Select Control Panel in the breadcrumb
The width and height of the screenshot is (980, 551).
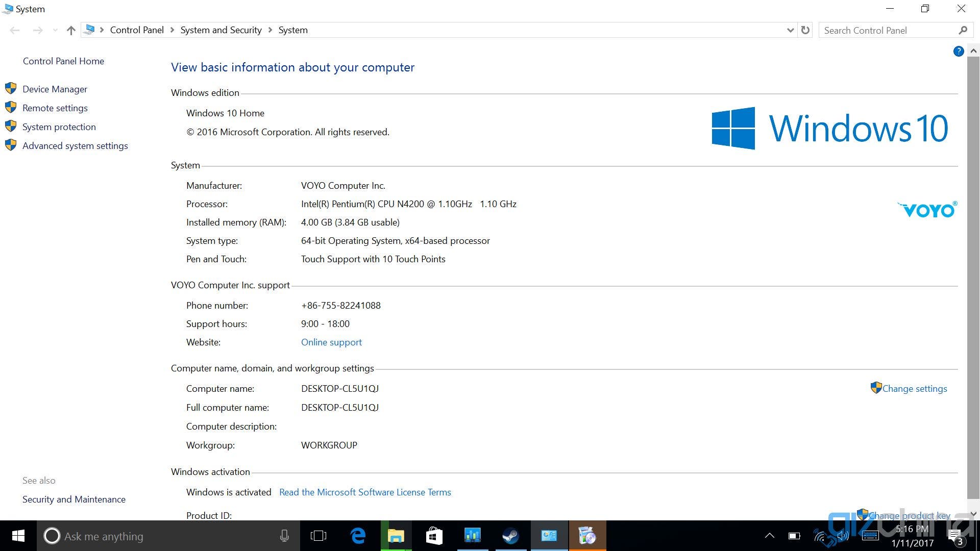(137, 30)
